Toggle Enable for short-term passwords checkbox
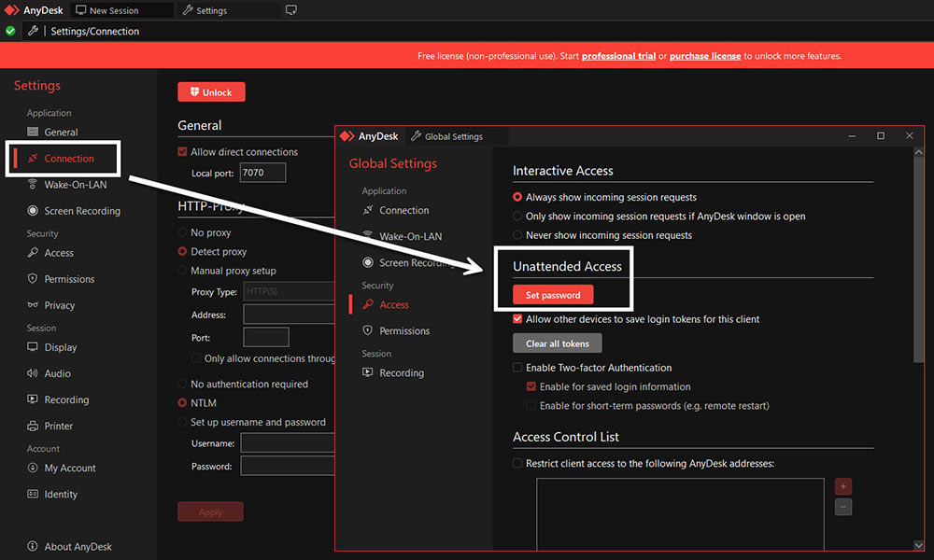 [531, 405]
